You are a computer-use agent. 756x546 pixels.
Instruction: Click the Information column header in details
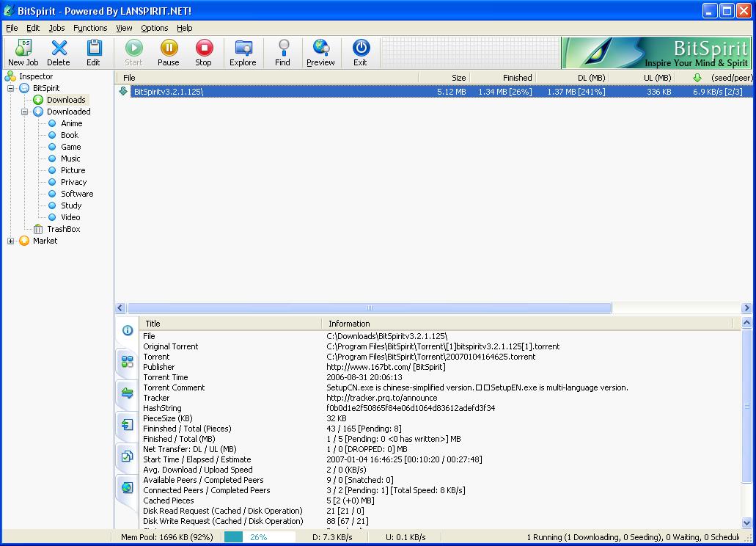[527, 324]
